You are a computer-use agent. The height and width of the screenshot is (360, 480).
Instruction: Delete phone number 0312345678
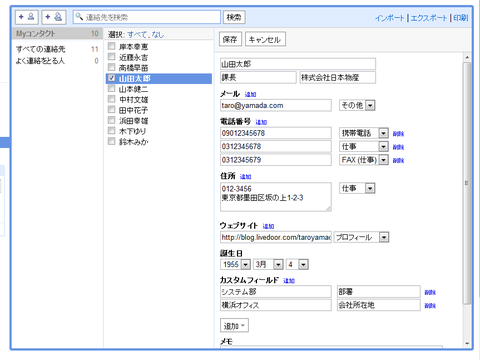click(398, 147)
